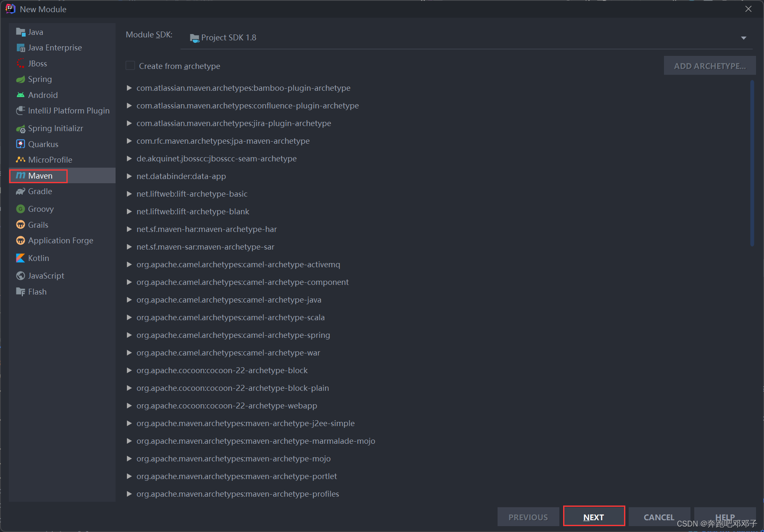Select camel-archetype-spring entry

coord(233,335)
